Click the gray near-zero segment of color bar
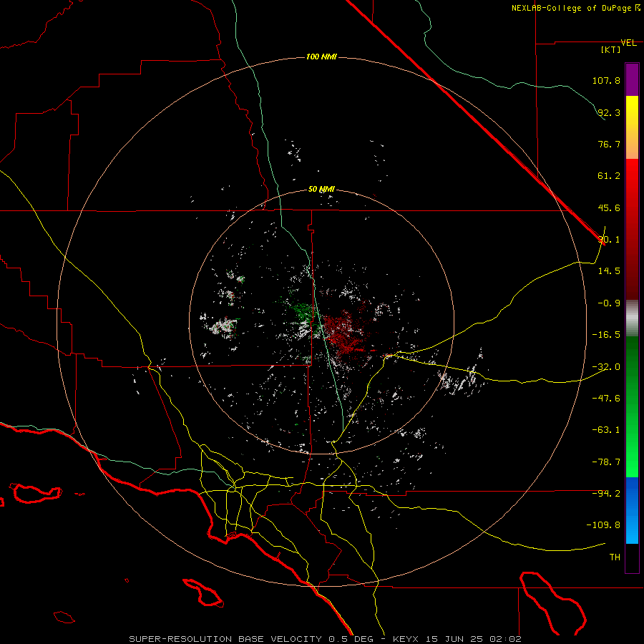 pos(632,318)
